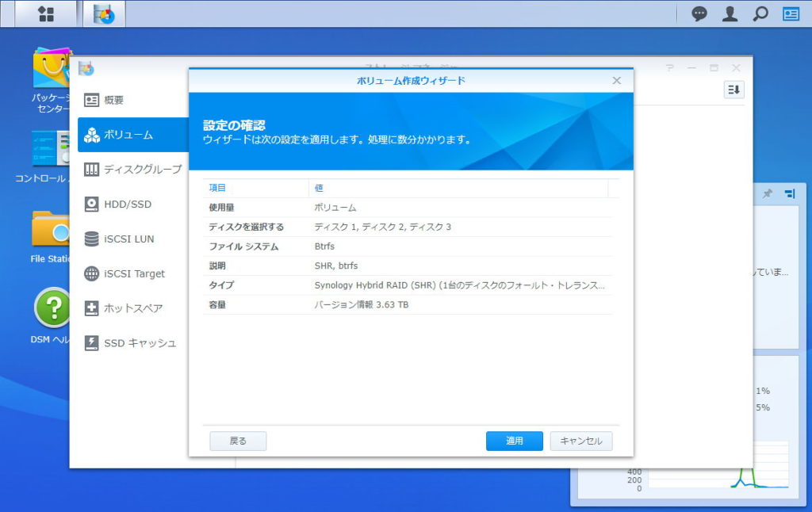Image resolution: width=812 pixels, height=512 pixels.
Task: Click Storage Manager window logo icon
Action: coord(86,68)
